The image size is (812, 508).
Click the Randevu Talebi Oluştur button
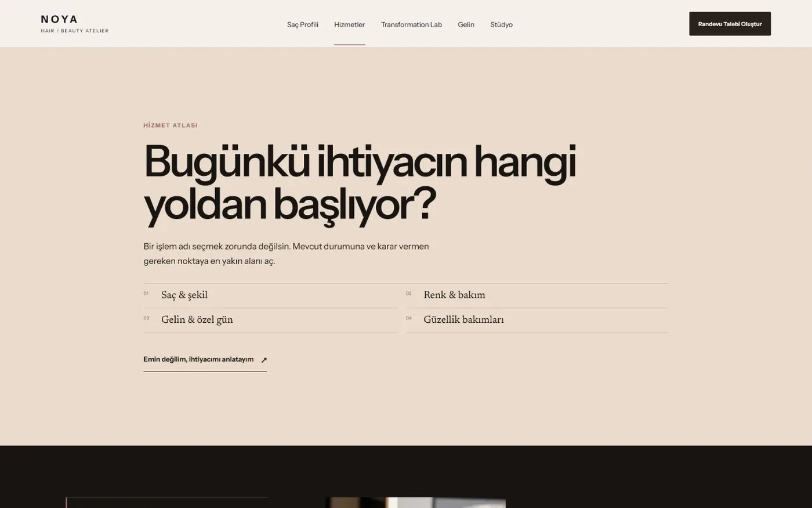pos(730,24)
